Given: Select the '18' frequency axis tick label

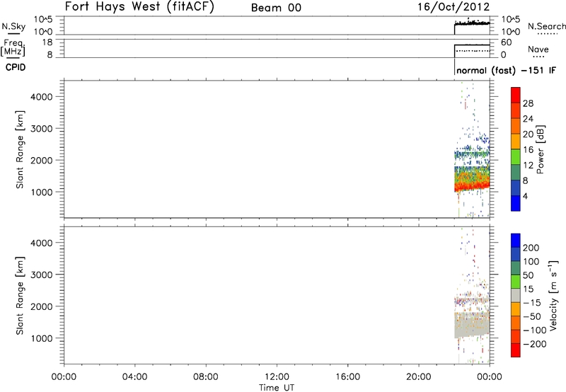Looking at the screenshot, I should click(47, 42).
